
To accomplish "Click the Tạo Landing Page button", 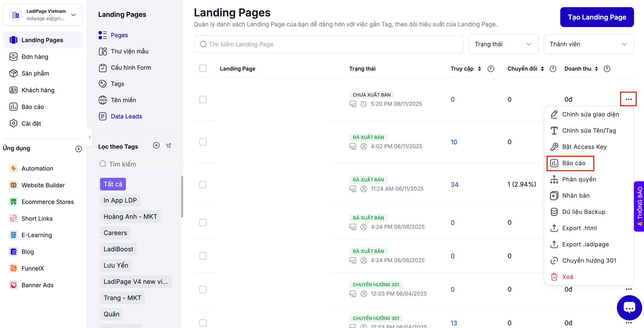I will coord(597,17).
